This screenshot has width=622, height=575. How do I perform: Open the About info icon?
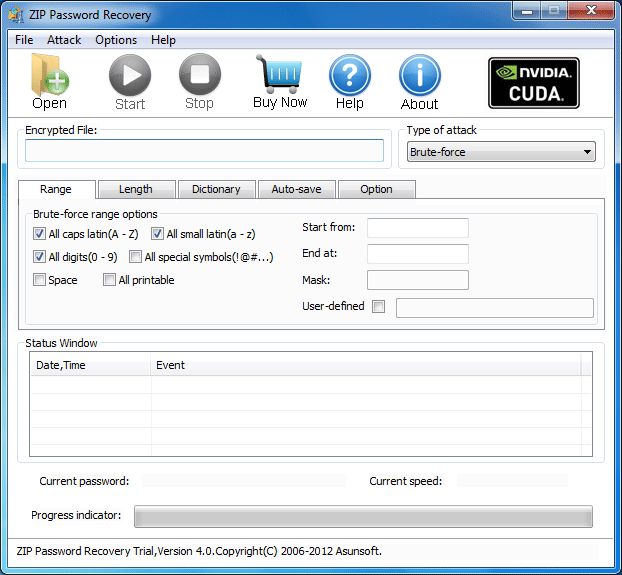419,75
